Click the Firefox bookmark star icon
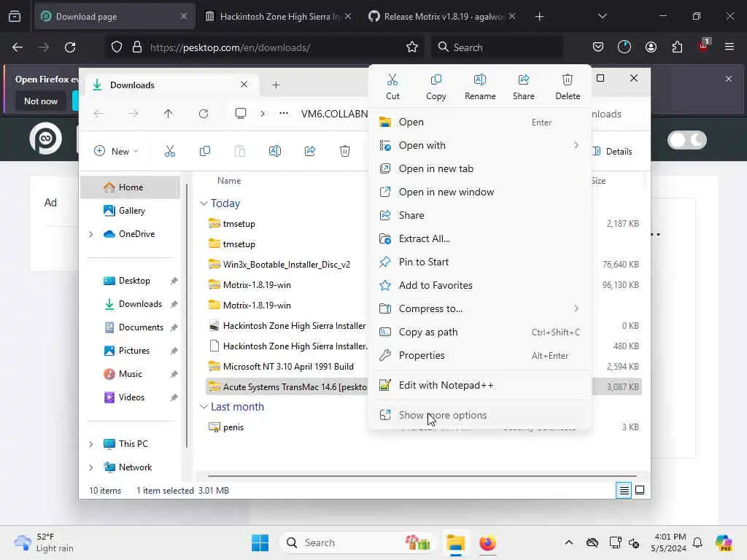The width and height of the screenshot is (747, 560). (412, 47)
